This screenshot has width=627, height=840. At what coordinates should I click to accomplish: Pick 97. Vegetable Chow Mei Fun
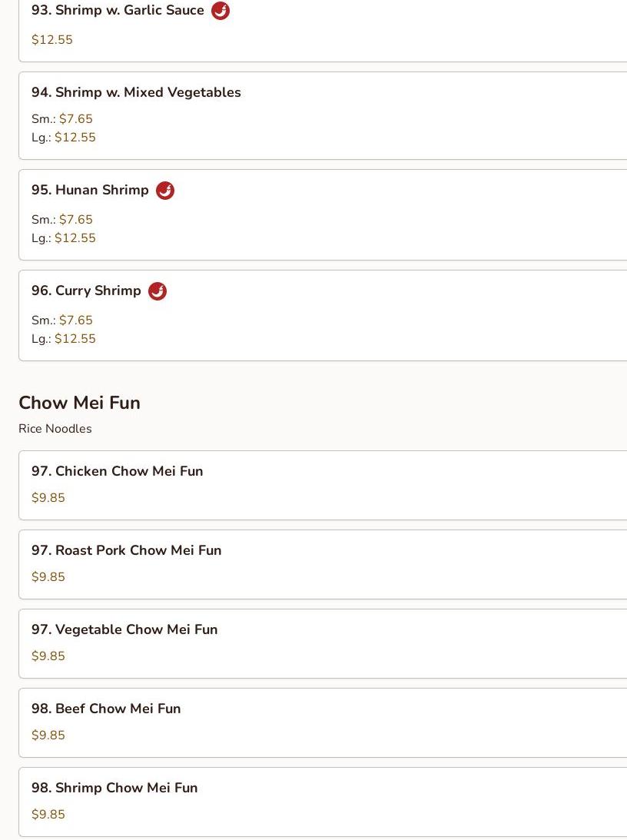[124, 629]
